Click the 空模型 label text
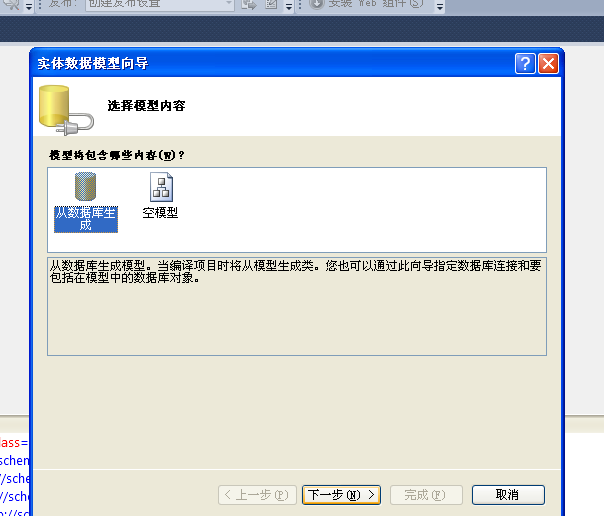Screen dimensions: 604x516 pyautogui.click(x=160, y=213)
